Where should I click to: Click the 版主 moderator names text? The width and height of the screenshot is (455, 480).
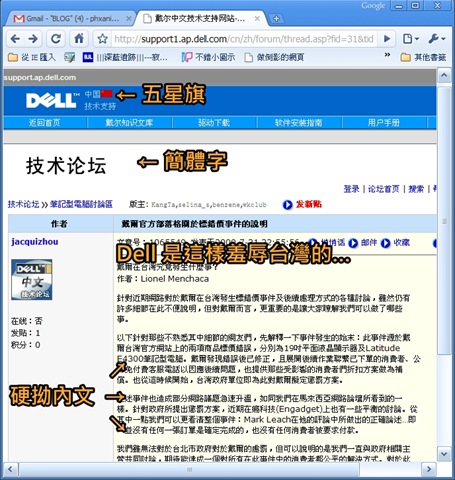coord(198,204)
